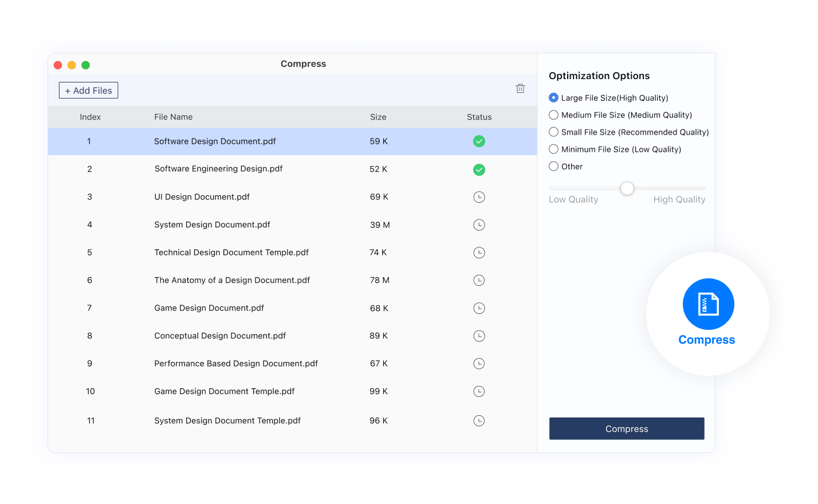Select Medium File Size radio button

pos(553,115)
